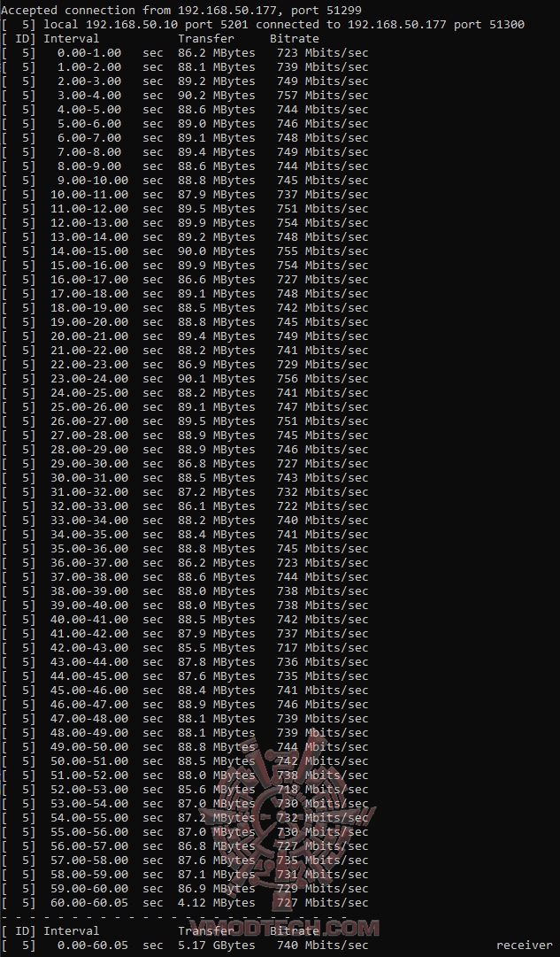This screenshot has width=560, height=957.
Task: Click the 32.00-33.00 row showing 722 Mbits/sec
Action: pos(185,506)
